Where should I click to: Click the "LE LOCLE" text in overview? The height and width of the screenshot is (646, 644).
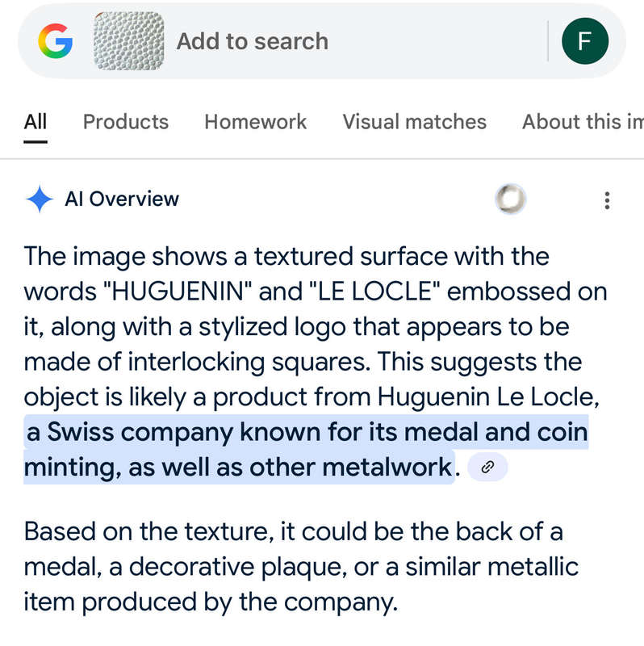click(374, 292)
